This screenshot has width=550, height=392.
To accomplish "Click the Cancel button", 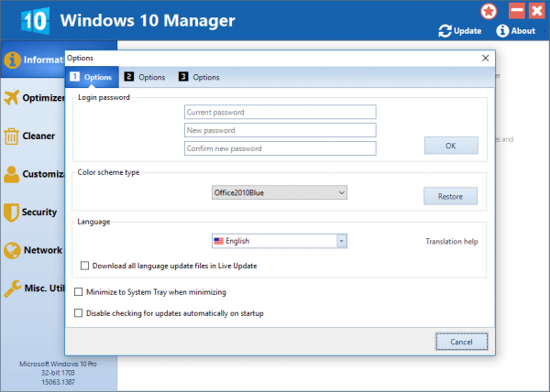I will coord(462,342).
